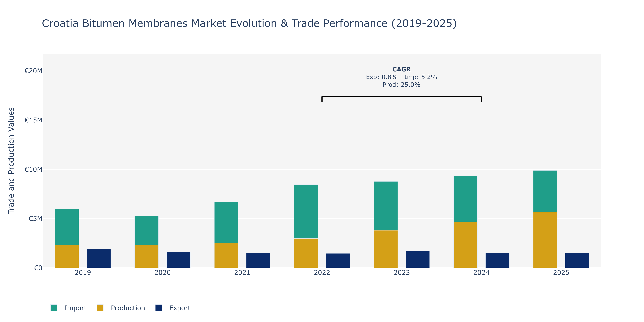Click the 2024 x-axis label

pyautogui.click(x=482, y=272)
